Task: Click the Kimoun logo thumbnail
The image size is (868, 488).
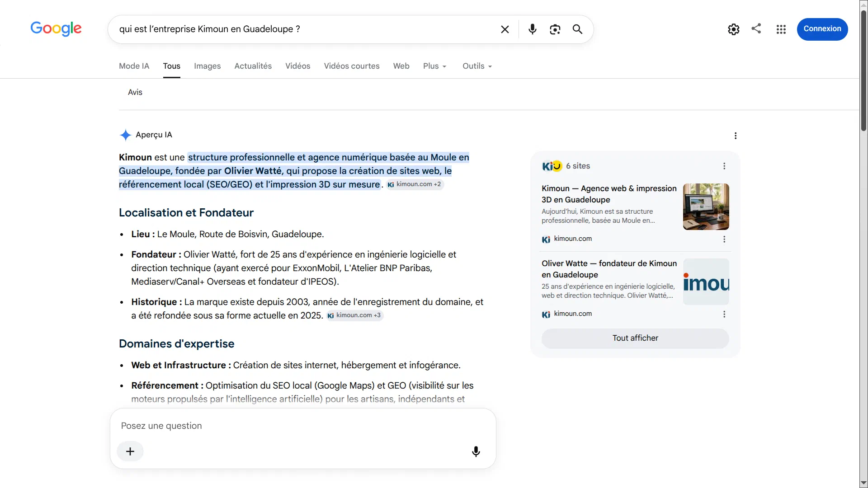Action: [706, 282]
